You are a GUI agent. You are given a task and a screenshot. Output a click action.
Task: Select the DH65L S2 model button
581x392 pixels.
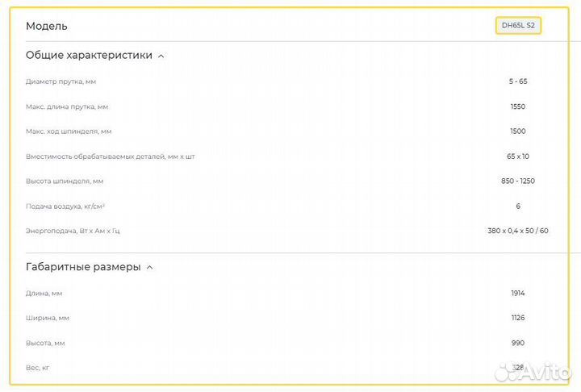coord(518,26)
